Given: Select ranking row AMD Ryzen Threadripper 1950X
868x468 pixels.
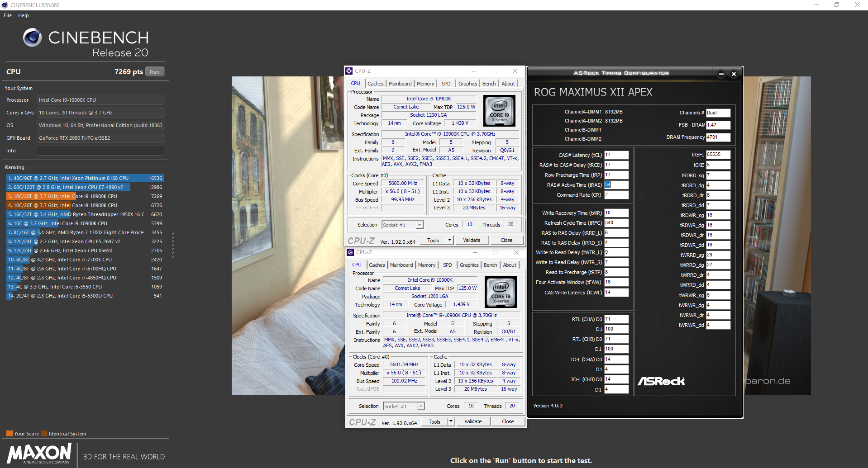Looking at the screenshot, I should (x=85, y=214).
